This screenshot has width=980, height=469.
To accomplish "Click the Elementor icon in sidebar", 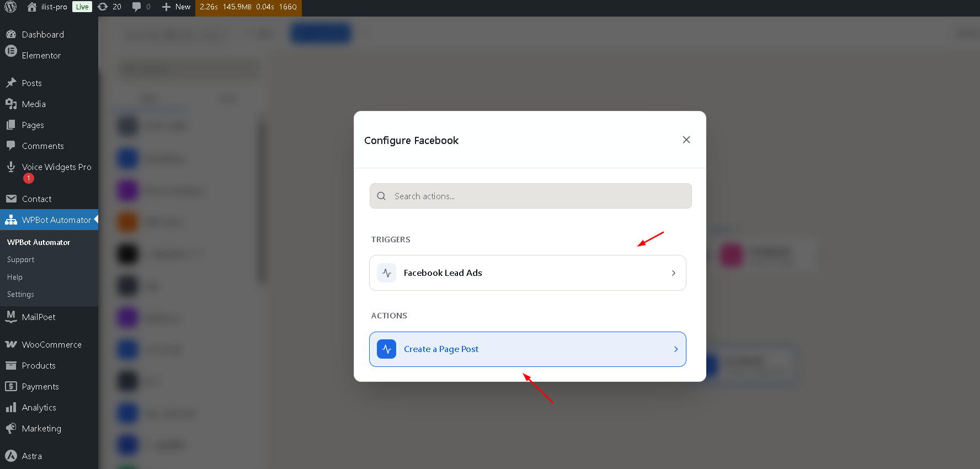I will (x=11, y=51).
